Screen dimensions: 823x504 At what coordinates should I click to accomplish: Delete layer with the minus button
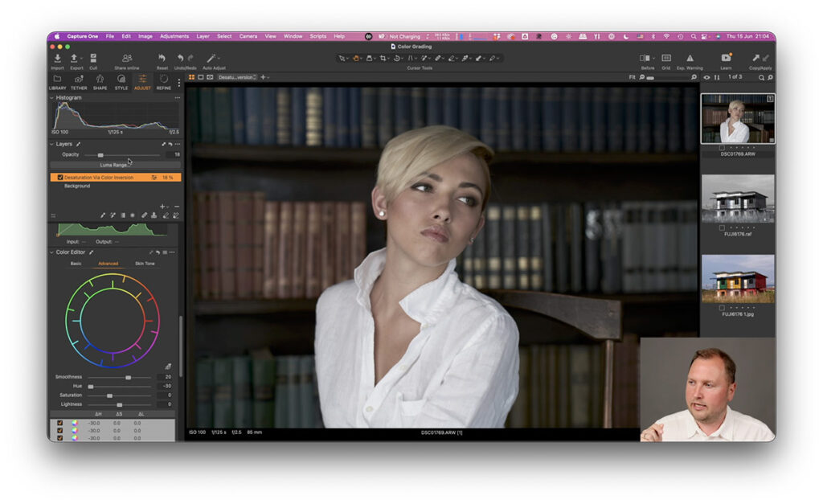tap(177, 207)
